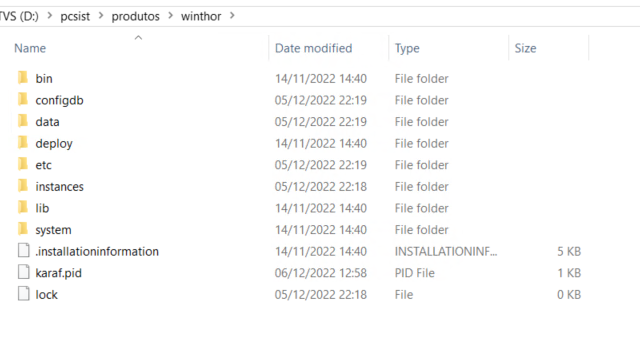
Task: Navigate to produtos in address bar
Action: click(x=136, y=16)
